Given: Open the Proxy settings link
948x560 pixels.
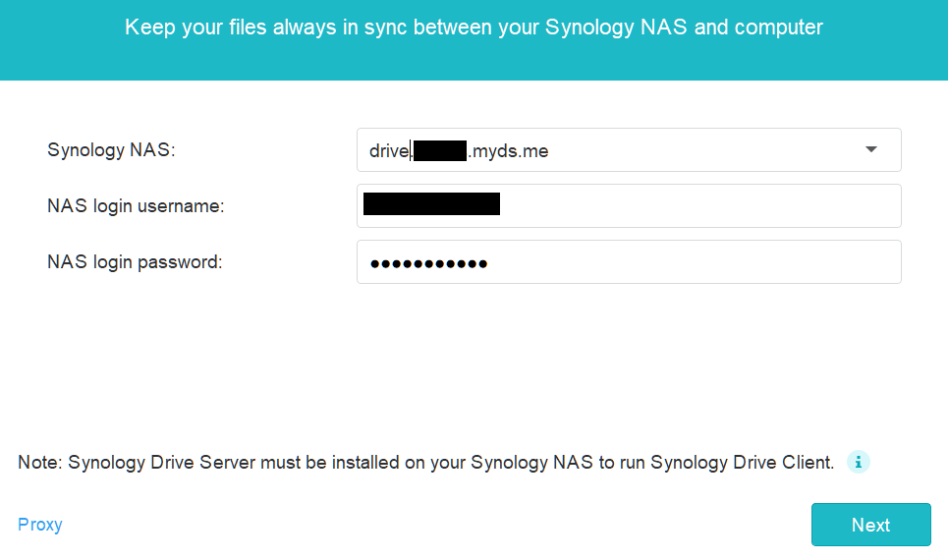Looking at the screenshot, I should point(40,525).
